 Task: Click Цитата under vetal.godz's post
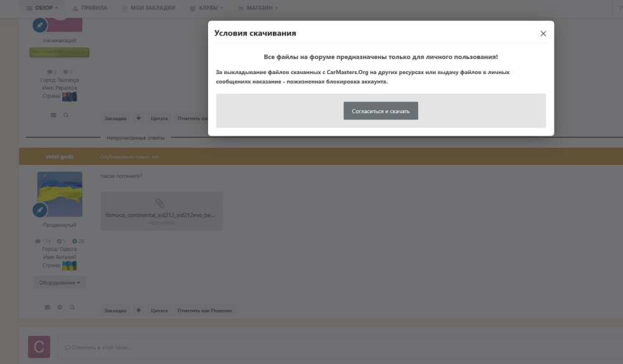[x=159, y=310]
